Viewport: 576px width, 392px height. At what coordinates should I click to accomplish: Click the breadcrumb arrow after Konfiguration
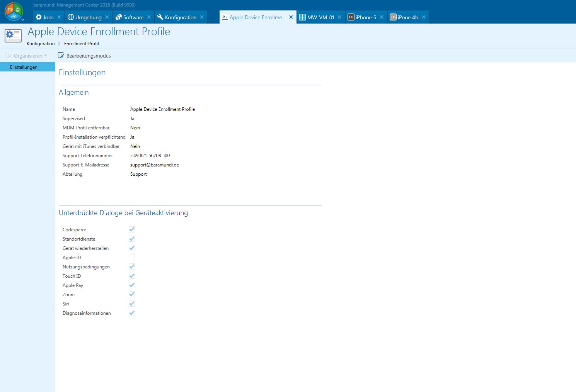(60, 44)
